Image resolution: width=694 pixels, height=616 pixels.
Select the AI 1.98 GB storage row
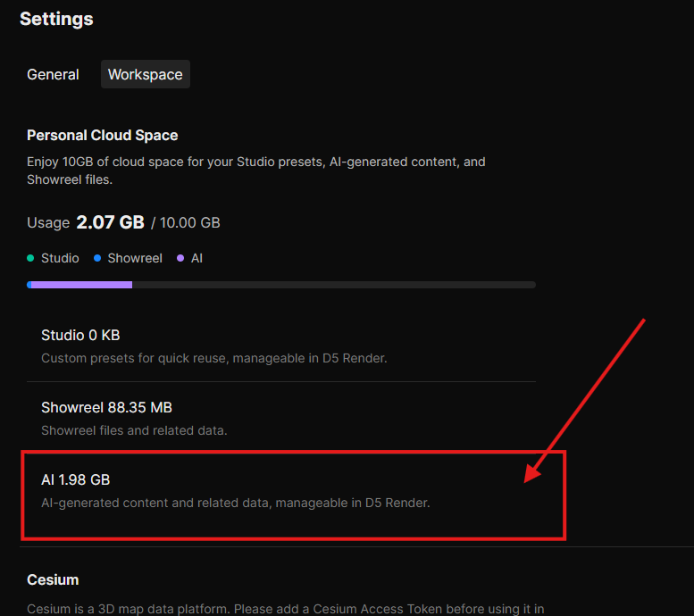click(76, 480)
